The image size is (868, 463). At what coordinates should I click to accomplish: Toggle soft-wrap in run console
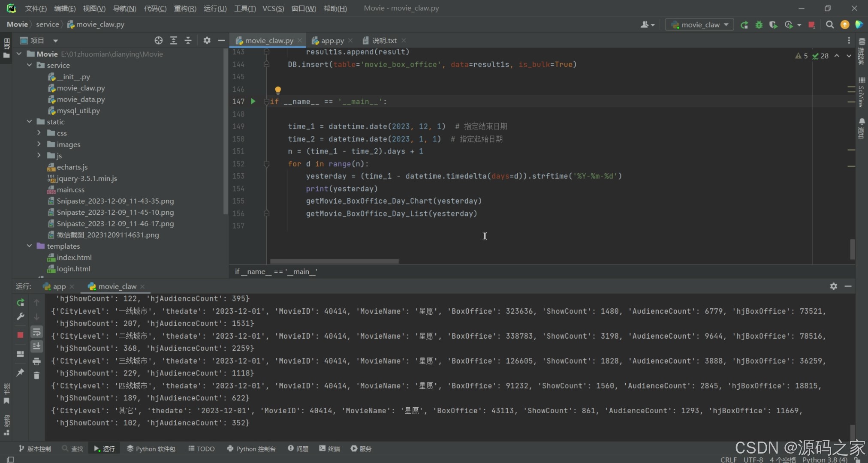(x=36, y=332)
